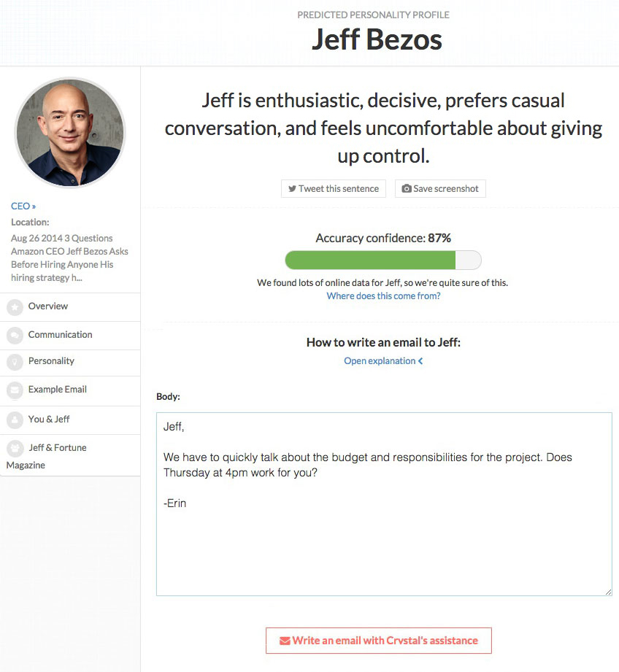Click Write an email with Crystal's assistance
Viewport: 619px width, 672px height.
[x=378, y=640]
